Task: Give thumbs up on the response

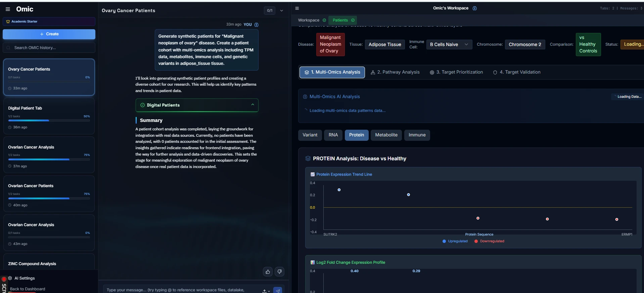Action: click(x=268, y=272)
